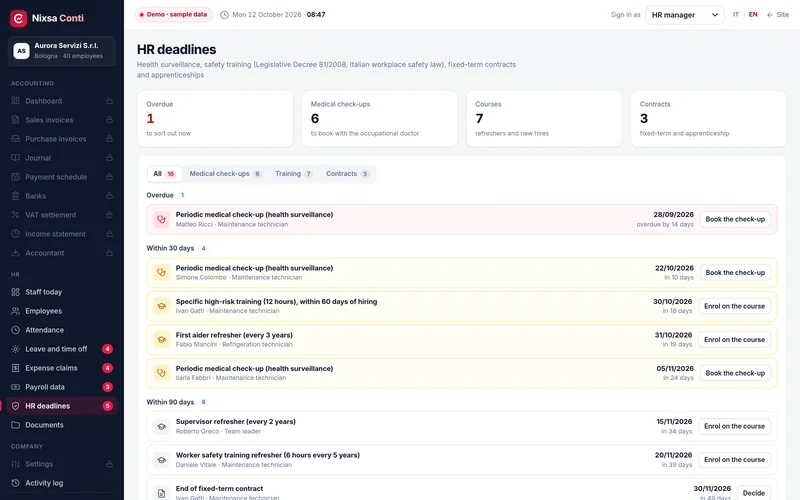The height and width of the screenshot is (500, 800).
Task: Click the Income statement chart icon
Action: (x=15, y=234)
